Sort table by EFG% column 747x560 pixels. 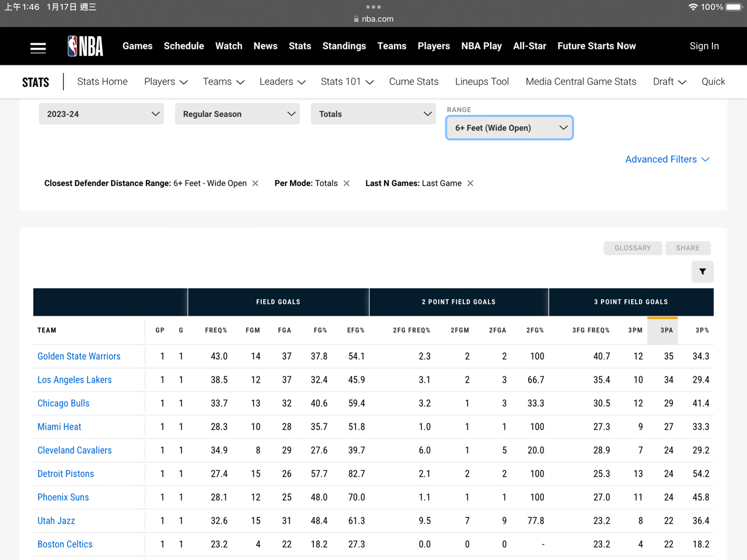point(355,330)
